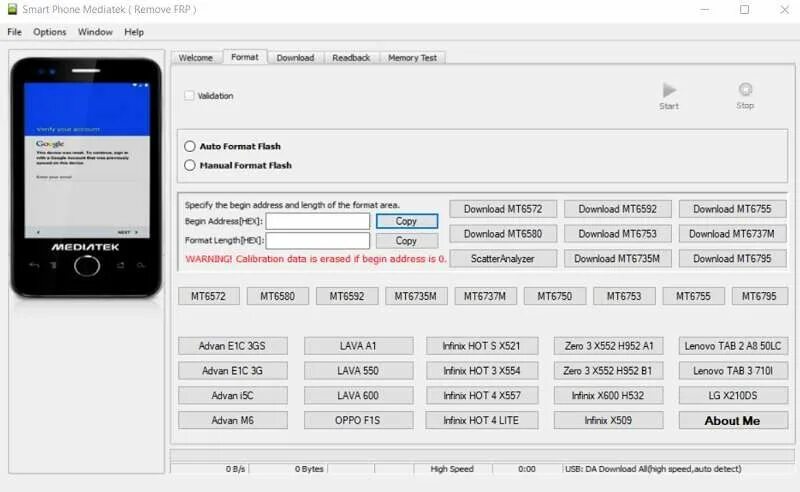Choose the MT6572 chipset button
Viewport: 800px width, 492px height.
208,296
